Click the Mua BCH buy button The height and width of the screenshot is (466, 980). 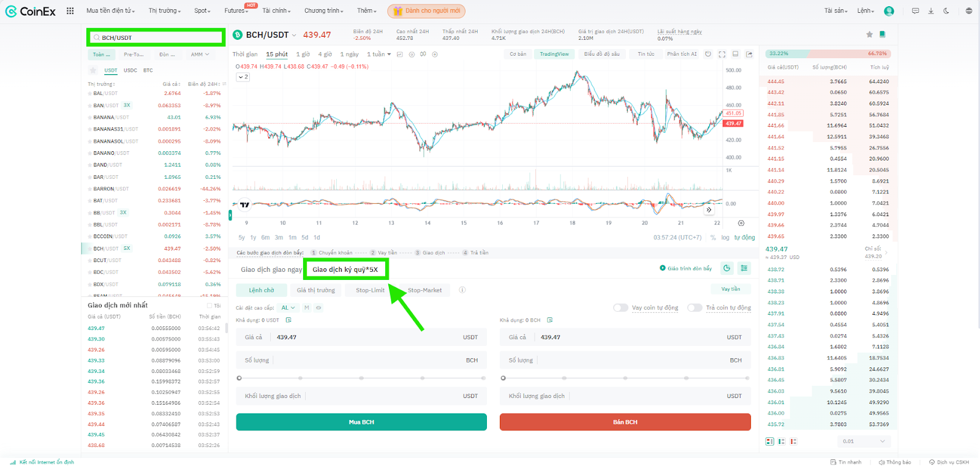[361, 422]
